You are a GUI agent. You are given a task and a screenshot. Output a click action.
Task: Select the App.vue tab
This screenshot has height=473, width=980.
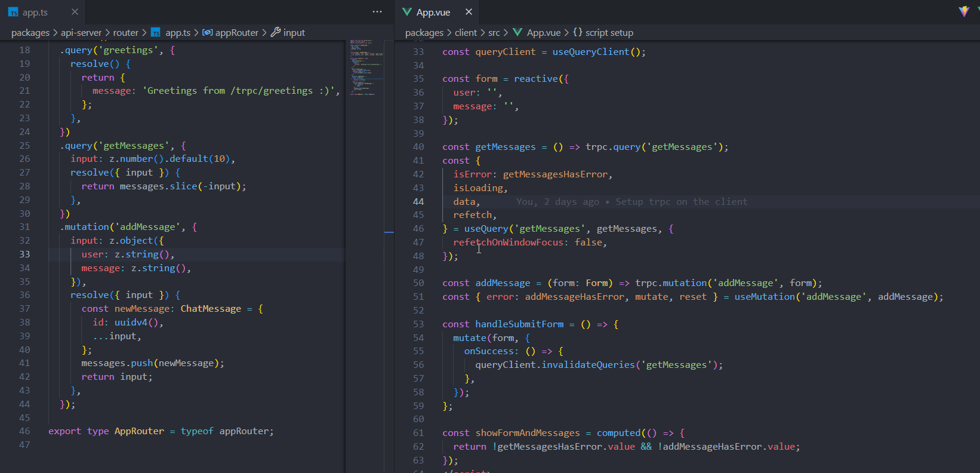(433, 13)
